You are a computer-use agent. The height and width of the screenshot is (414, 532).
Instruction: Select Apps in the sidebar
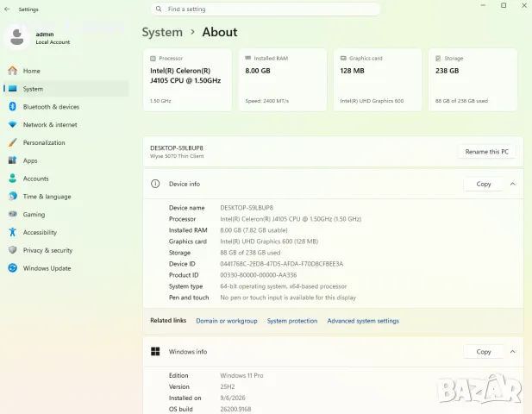(x=66, y=160)
